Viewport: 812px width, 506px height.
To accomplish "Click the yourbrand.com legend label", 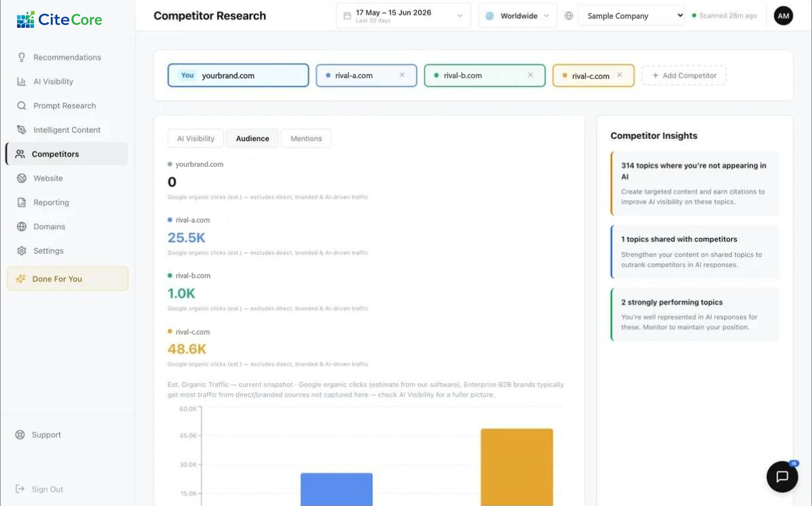I will 200,164.
